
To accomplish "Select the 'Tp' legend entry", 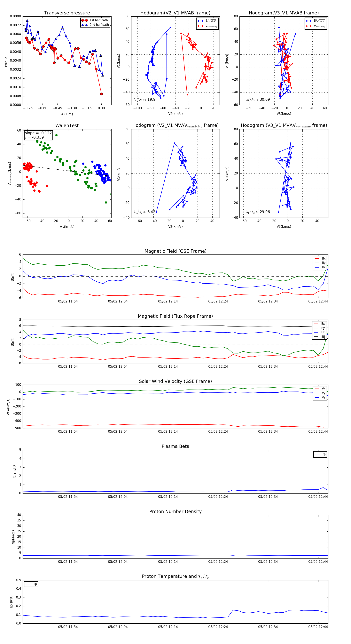I will click(31, 584).
